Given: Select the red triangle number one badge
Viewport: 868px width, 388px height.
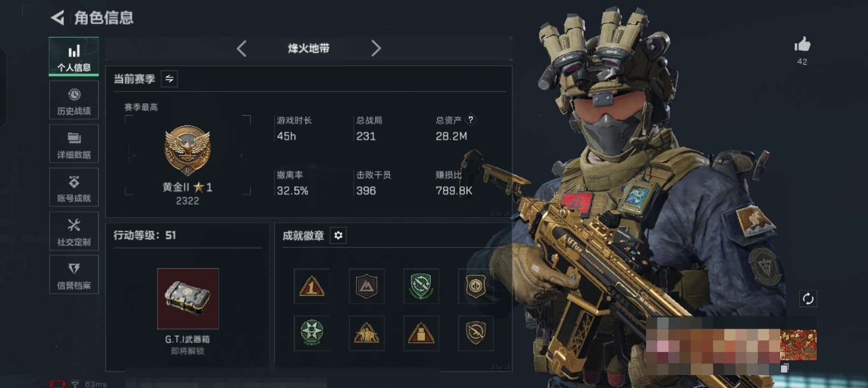Looking at the screenshot, I should (x=312, y=286).
